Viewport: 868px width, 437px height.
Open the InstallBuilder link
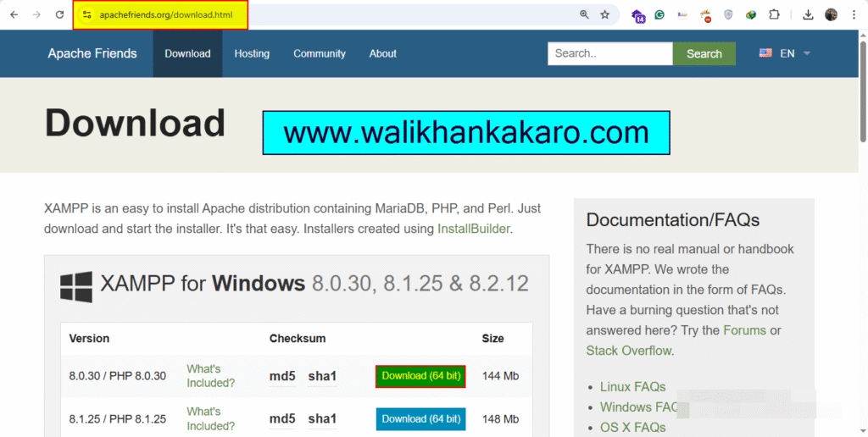[x=473, y=229]
